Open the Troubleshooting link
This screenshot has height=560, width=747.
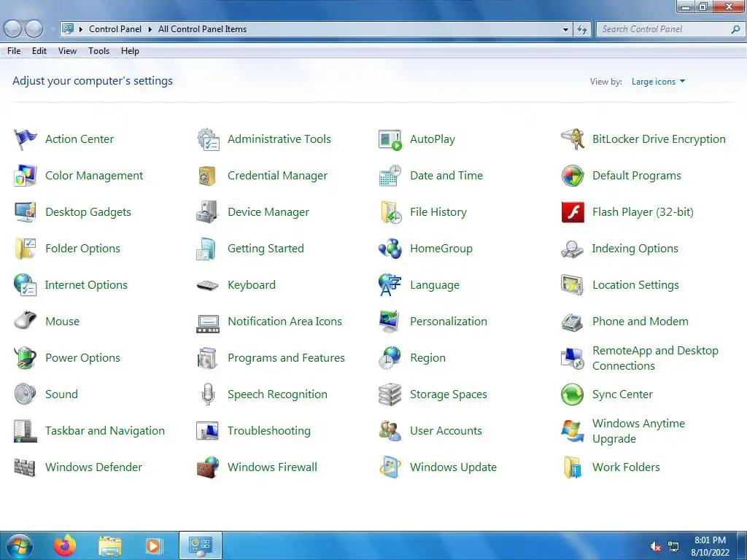click(268, 430)
